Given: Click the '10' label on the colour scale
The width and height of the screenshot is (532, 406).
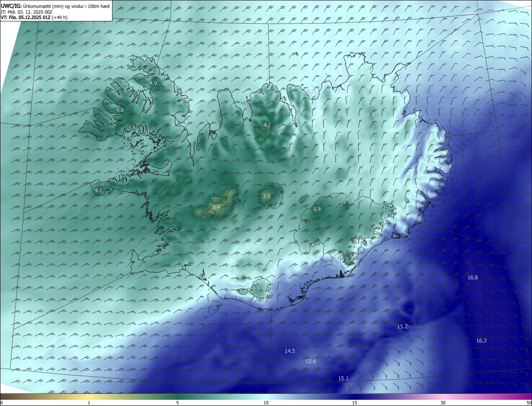Looking at the screenshot, I should coord(266,403).
